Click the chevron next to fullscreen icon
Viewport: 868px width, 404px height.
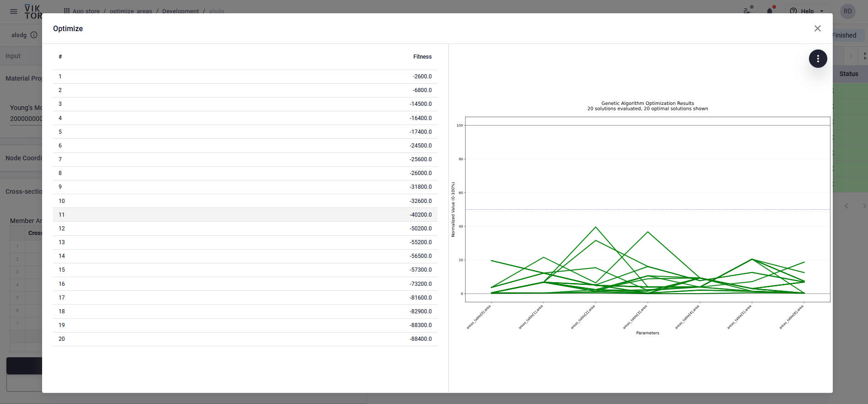click(851, 56)
